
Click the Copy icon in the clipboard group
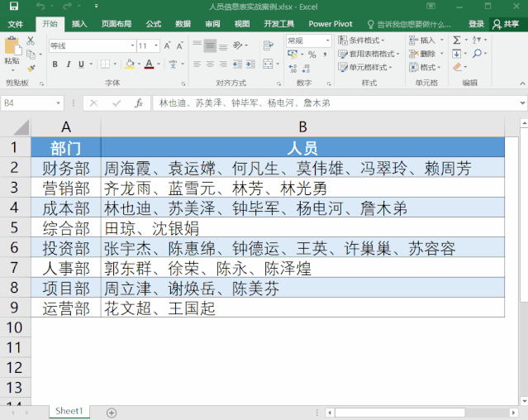[x=31, y=55]
